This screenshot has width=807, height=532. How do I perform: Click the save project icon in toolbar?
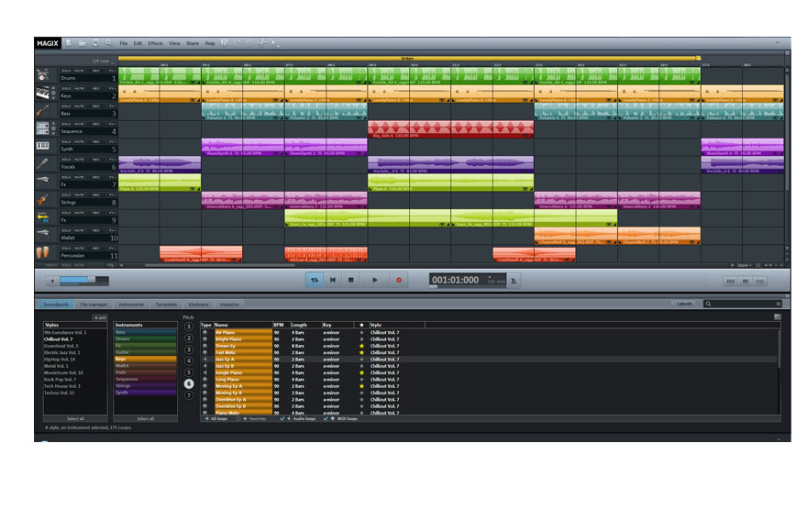pyautogui.click(x=95, y=43)
